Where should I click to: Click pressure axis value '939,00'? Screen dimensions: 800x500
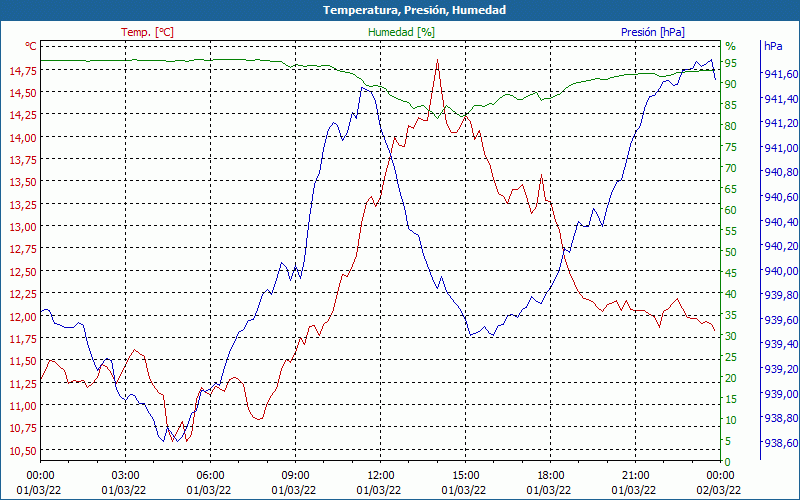[782, 393]
